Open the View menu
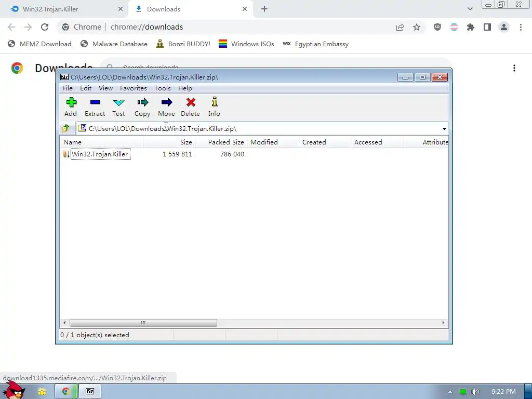The image size is (532, 399). [105, 88]
